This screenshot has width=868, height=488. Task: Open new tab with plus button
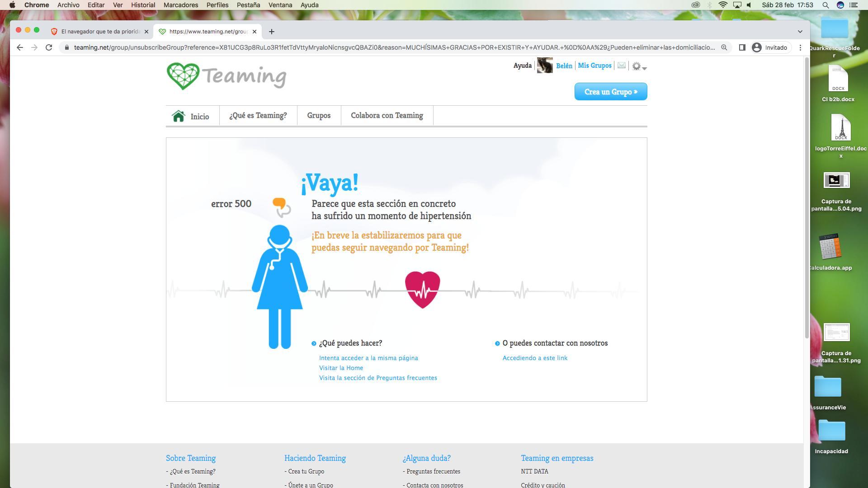(271, 32)
